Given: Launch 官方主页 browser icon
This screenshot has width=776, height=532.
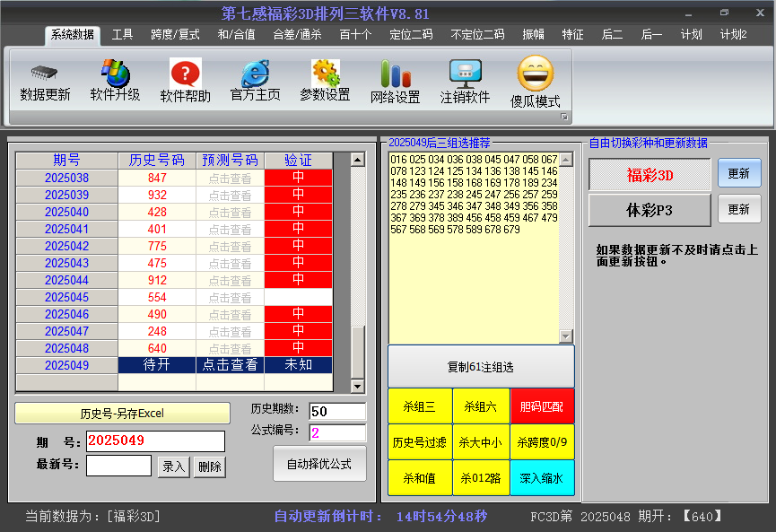Looking at the screenshot, I should pyautogui.click(x=256, y=74).
